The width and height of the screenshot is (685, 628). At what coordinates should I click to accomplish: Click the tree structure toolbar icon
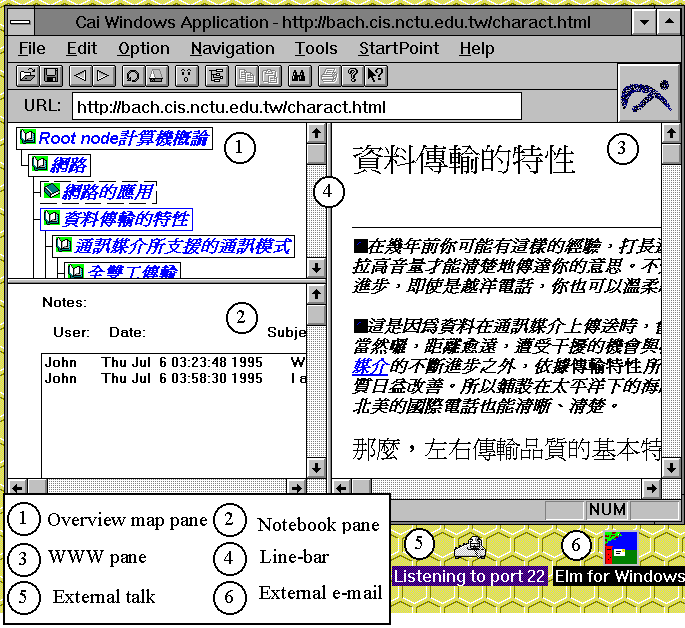click(215, 75)
